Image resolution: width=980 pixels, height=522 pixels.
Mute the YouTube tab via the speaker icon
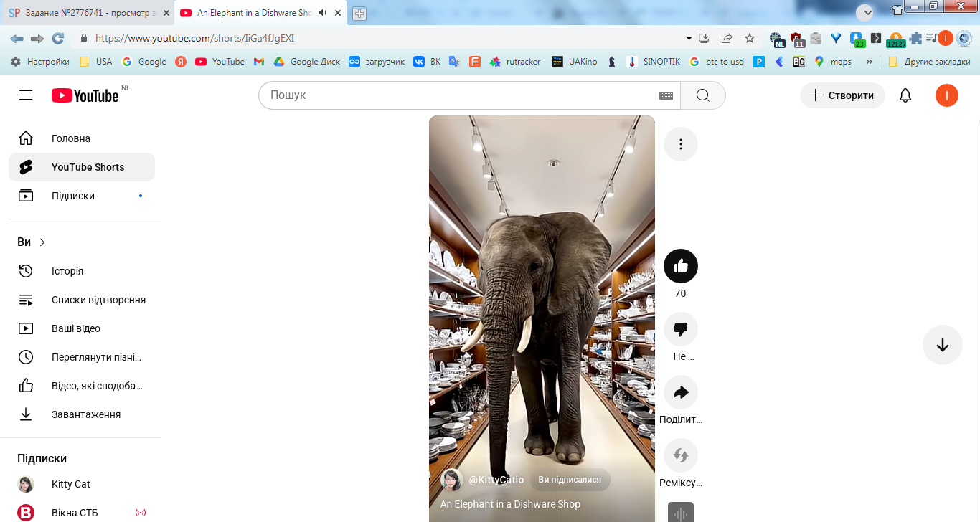pyautogui.click(x=323, y=13)
